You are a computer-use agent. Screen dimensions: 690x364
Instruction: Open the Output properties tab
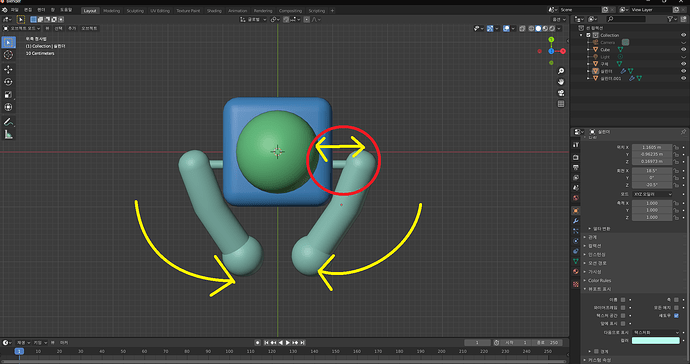576,167
